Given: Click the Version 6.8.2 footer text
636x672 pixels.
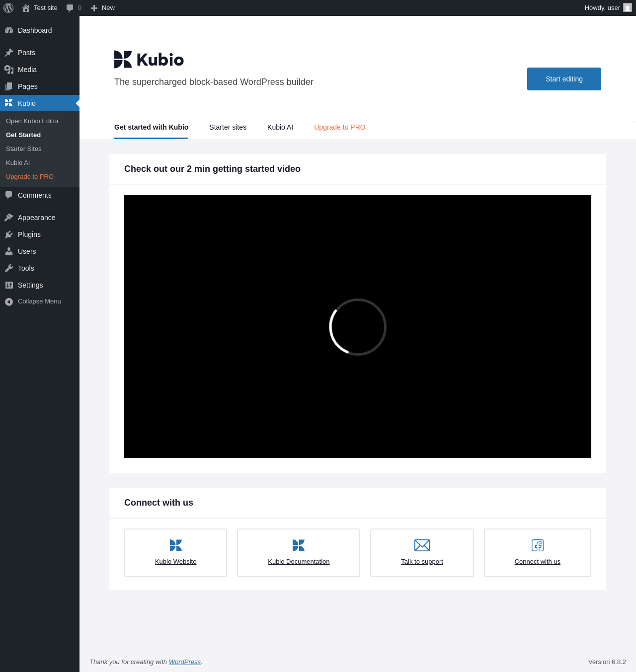Looking at the screenshot, I should click(607, 662).
